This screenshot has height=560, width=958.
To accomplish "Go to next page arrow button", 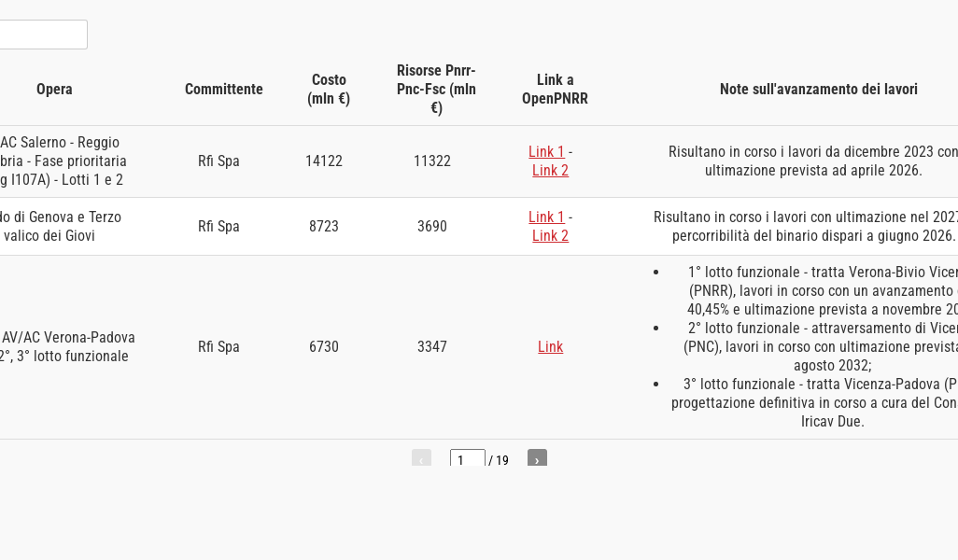I will coord(537,457).
